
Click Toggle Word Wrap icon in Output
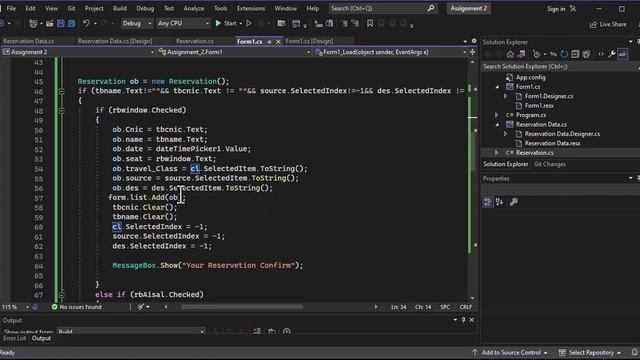coord(271,331)
